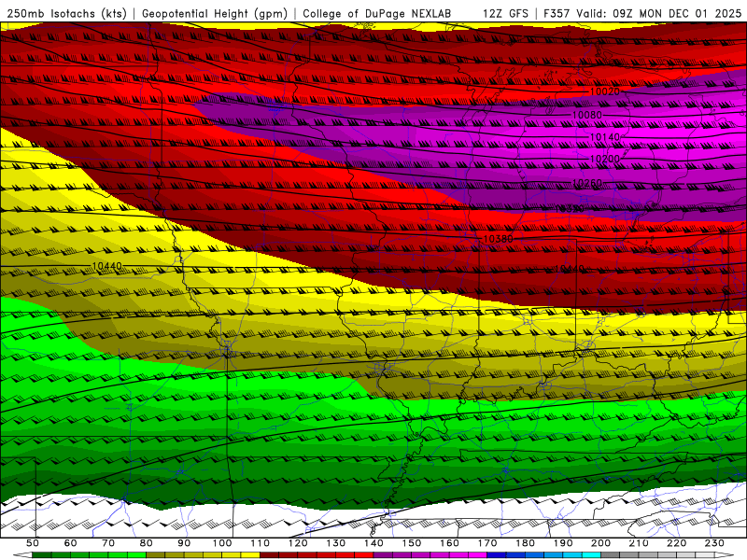Click the 120 value on the color scale
The image size is (747, 560).
(x=298, y=543)
